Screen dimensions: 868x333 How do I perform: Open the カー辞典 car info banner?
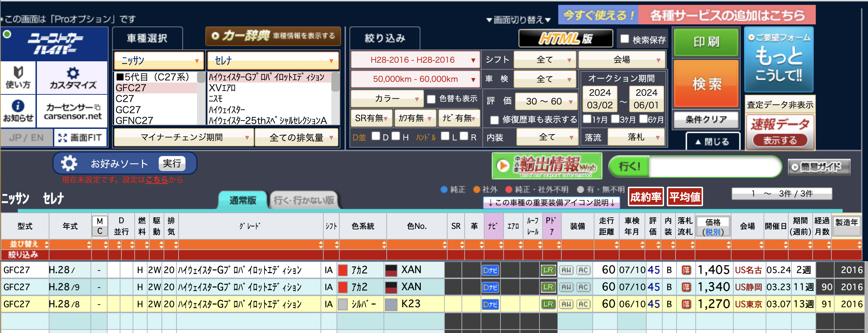[x=273, y=36]
